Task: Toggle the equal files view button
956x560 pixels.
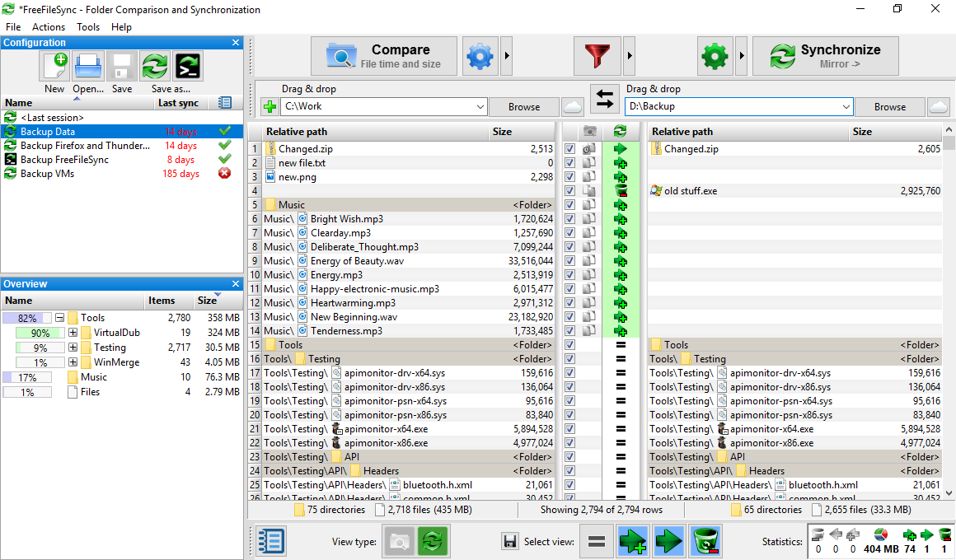Action: tap(597, 541)
